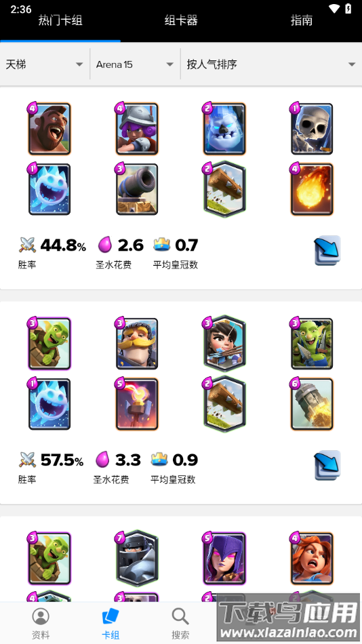Open the 按人气排序 sort dropdown

(x=271, y=64)
